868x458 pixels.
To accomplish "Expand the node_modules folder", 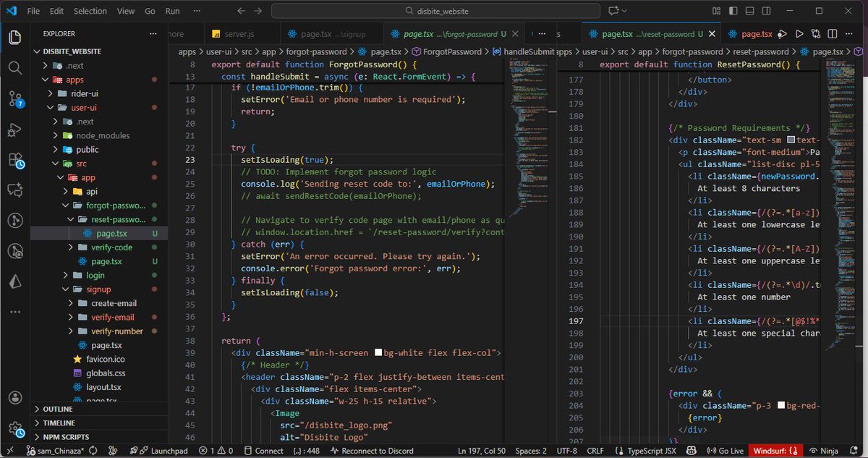I will 99,135.
